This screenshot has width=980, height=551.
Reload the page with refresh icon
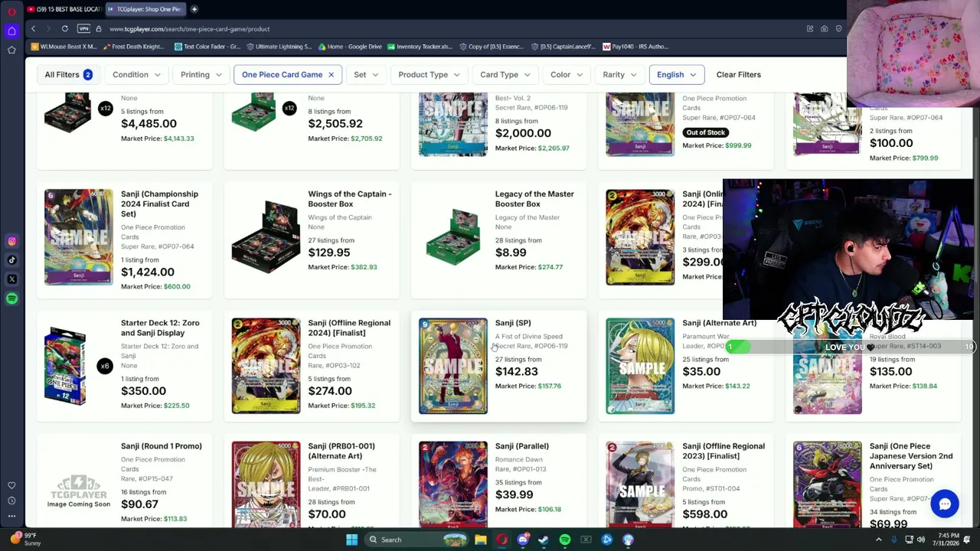[x=65, y=29]
